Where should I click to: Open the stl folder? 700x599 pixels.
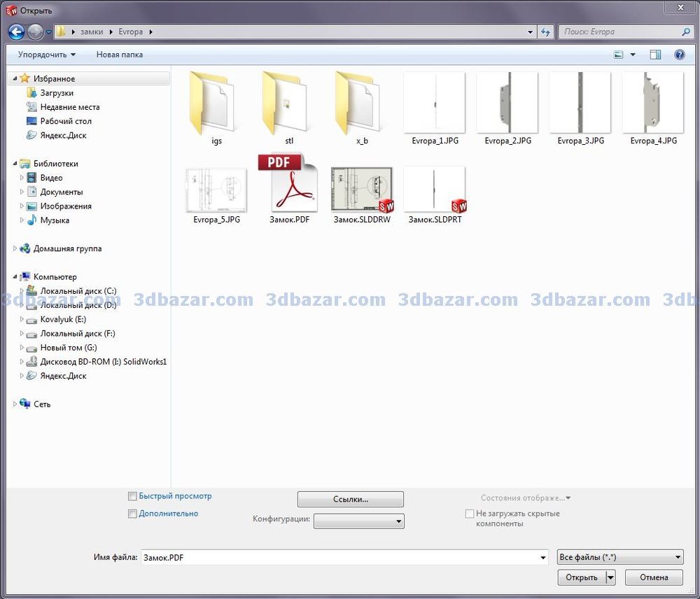(x=289, y=104)
